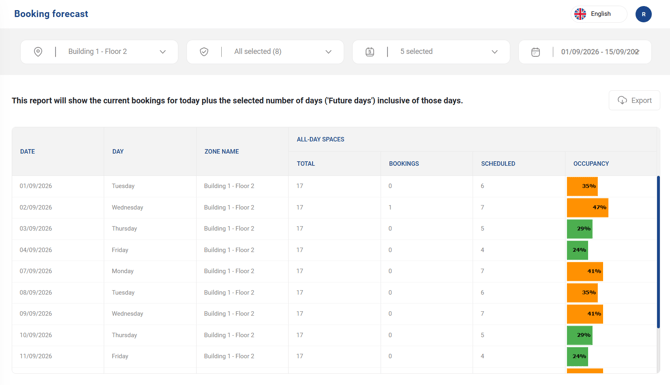Image resolution: width=670 pixels, height=385 pixels.
Task: Expand the English language selector
Action: [599, 14]
